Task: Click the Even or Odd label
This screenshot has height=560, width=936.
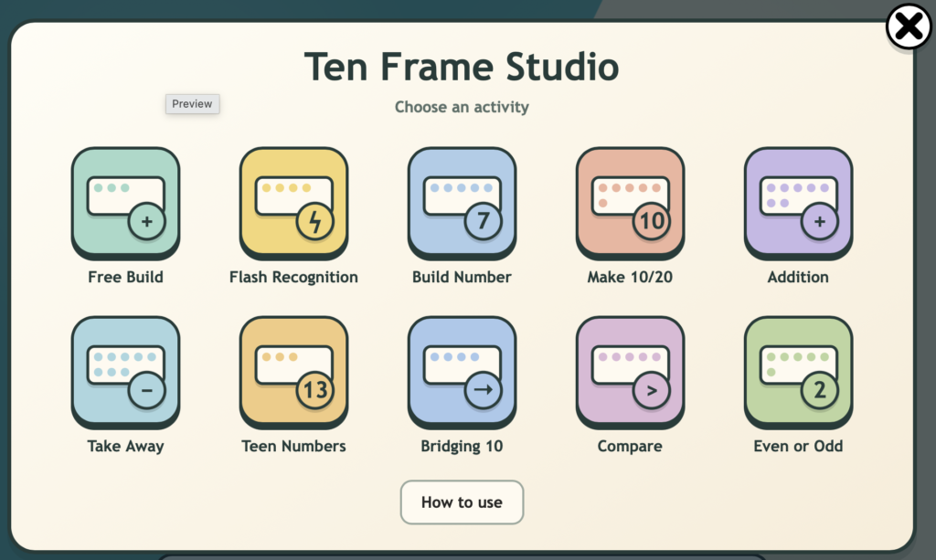Action: click(798, 446)
